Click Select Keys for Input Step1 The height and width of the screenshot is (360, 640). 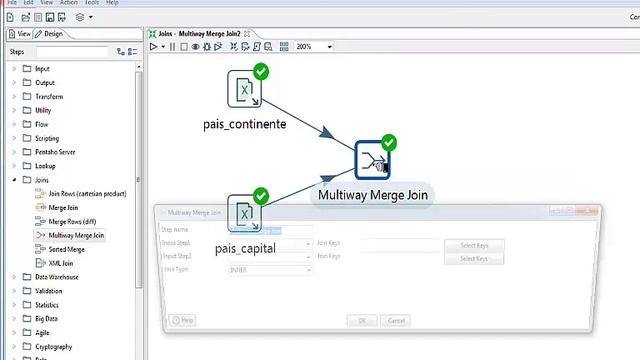point(474,245)
